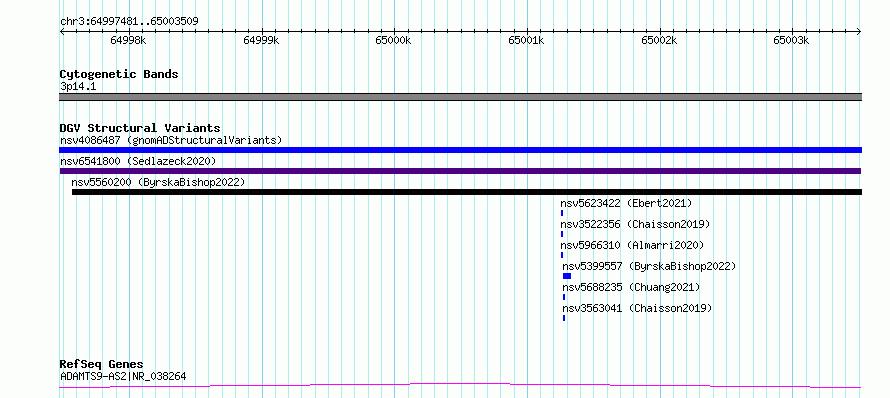Click the nsv5399557 (ByrskaBishop2022) label
890x398 pixels.
point(649,266)
